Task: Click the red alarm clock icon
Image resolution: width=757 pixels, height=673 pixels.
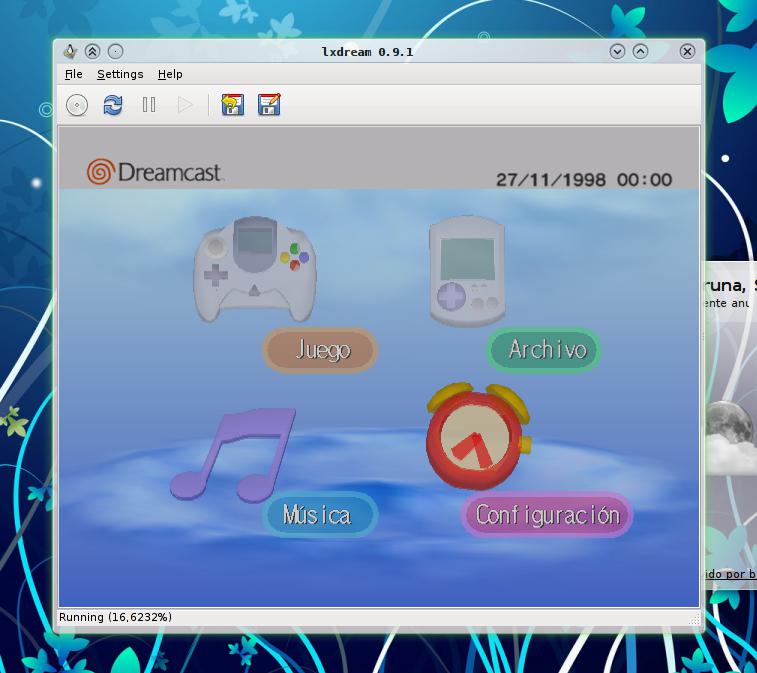Action: click(476, 437)
